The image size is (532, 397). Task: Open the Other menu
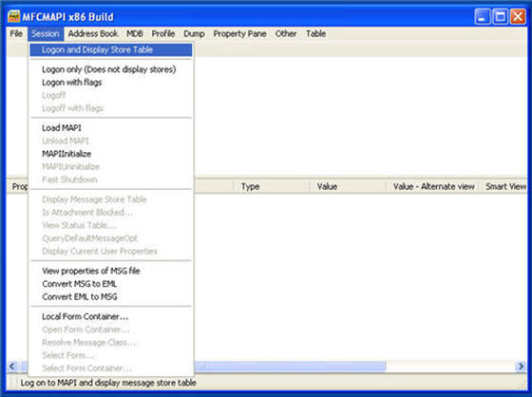coord(286,33)
